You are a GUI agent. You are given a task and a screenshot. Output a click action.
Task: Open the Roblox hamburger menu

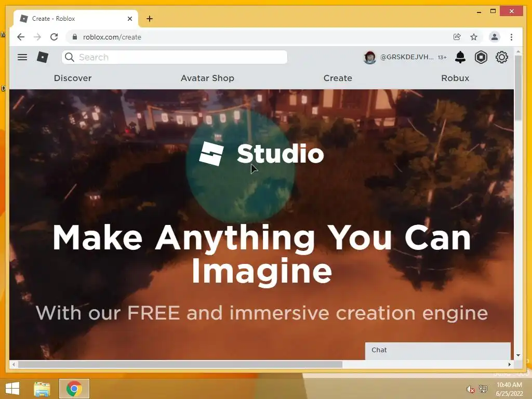(x=22, y=57)
